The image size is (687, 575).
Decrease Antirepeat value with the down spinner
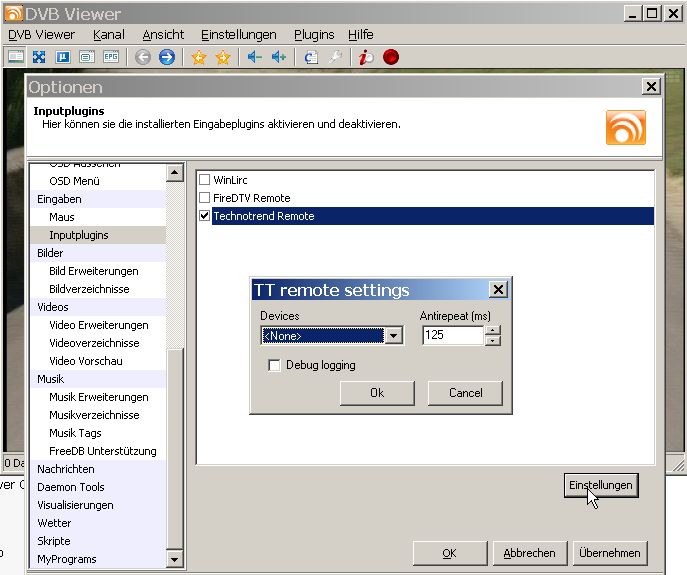tap(493, 341)
